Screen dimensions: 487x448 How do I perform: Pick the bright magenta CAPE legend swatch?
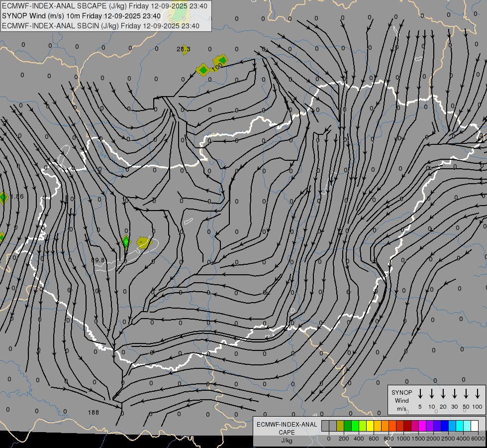tap(422, 426)
